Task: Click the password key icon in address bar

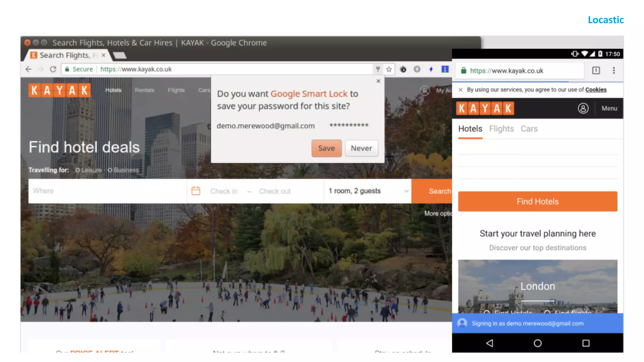Action: (378, 69)
